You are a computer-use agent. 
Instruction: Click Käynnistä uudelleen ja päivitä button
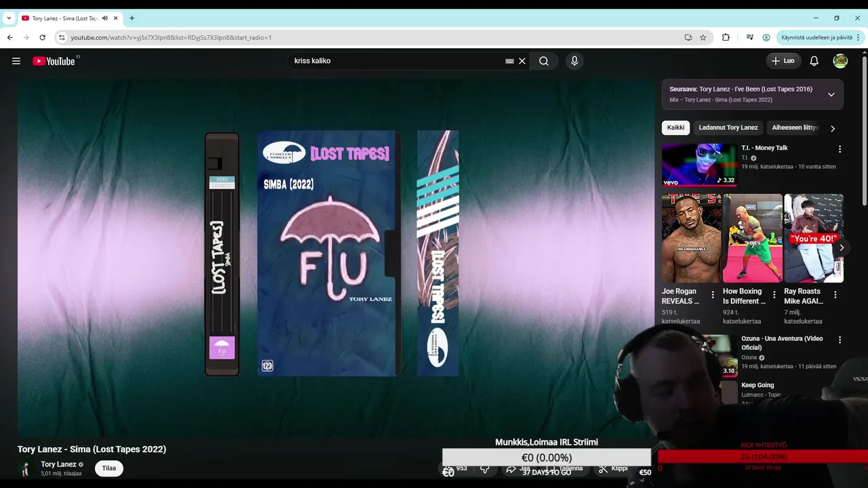[x=816, y=37]
